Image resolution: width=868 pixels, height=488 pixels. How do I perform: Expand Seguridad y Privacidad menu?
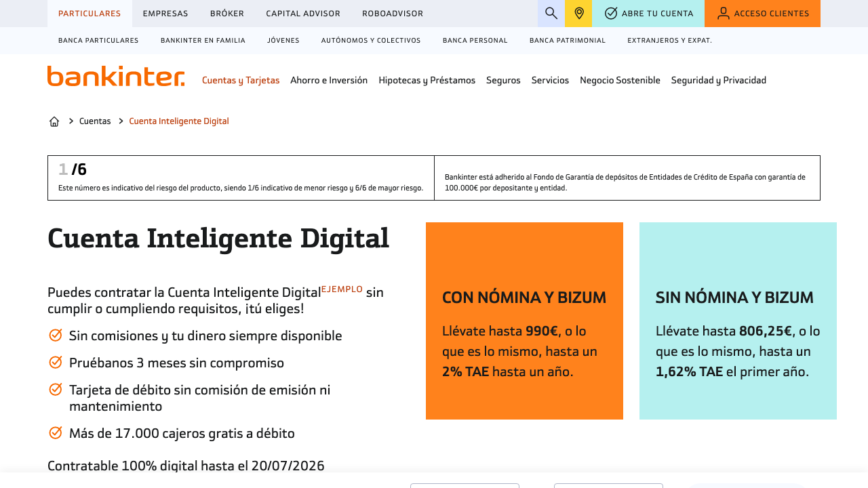719,80
